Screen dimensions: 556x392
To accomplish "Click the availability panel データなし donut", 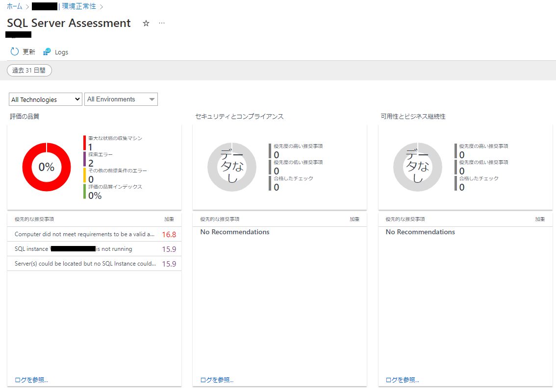I will 418,167.
